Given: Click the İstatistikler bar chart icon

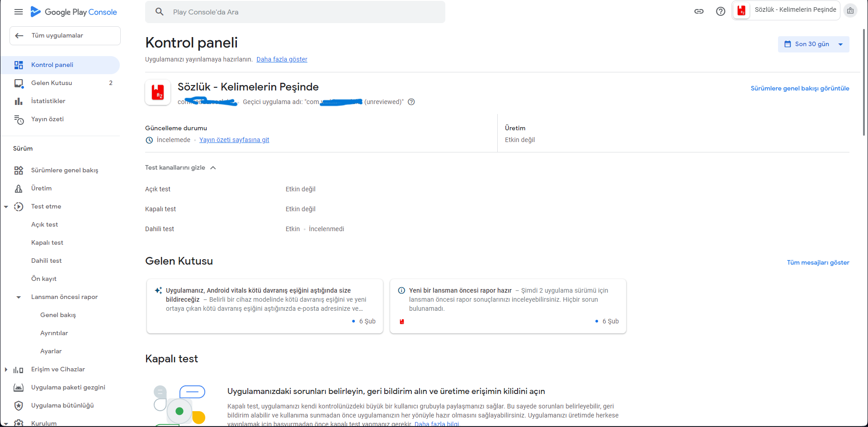Looking at the screenshot, I should (x=19, y=101).
